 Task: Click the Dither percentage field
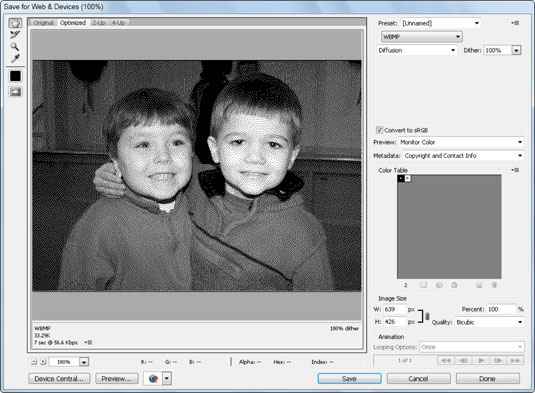coord(497,50)
